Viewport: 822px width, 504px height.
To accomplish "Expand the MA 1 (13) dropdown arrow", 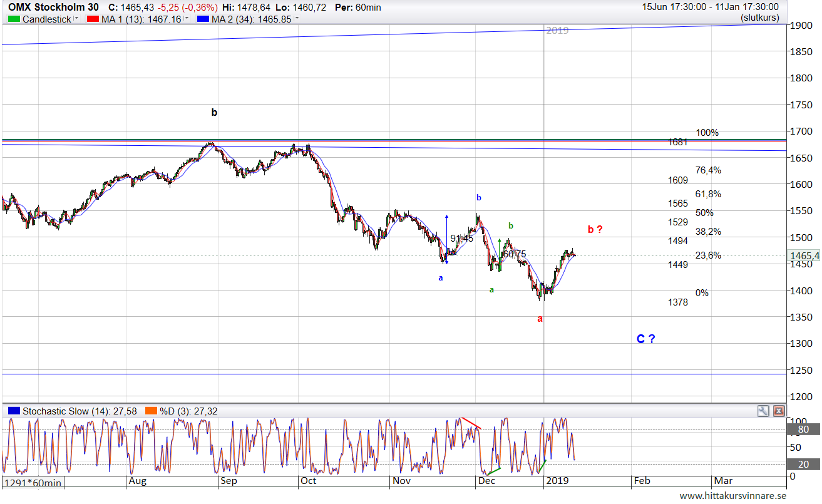I will coord(186,19).
